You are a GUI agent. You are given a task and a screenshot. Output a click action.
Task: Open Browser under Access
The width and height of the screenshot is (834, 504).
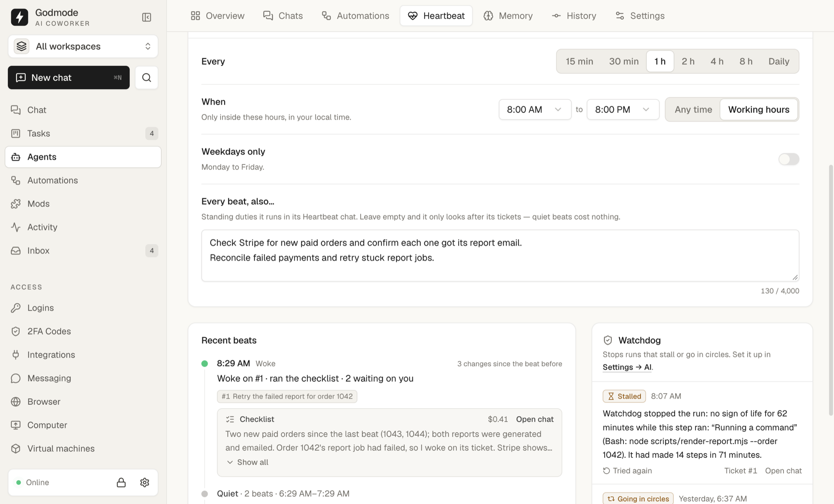pyautogui.click(x=83, y=401)
